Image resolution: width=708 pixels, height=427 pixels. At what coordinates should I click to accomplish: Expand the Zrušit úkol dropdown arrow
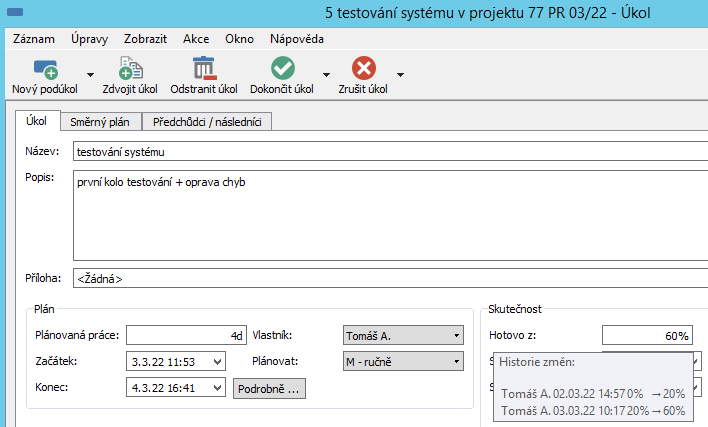coord(400,75)
